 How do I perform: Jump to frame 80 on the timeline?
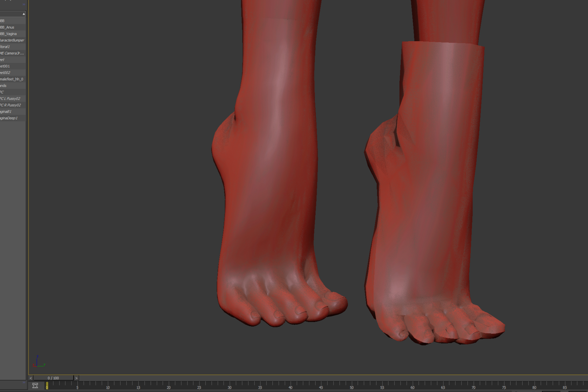pyautogui.click(x=534, y=387)
